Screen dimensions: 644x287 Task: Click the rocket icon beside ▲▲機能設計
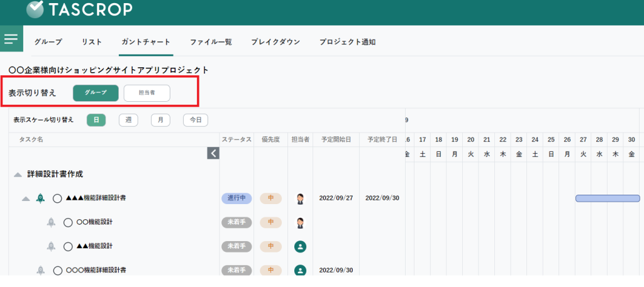(52, 246)
